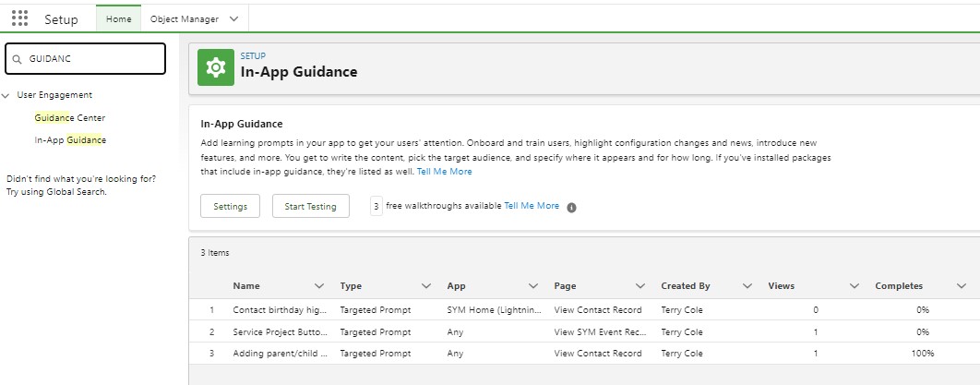Open the Contact birthday prompt row
980x385 pixels.
(x=279, y=309)
